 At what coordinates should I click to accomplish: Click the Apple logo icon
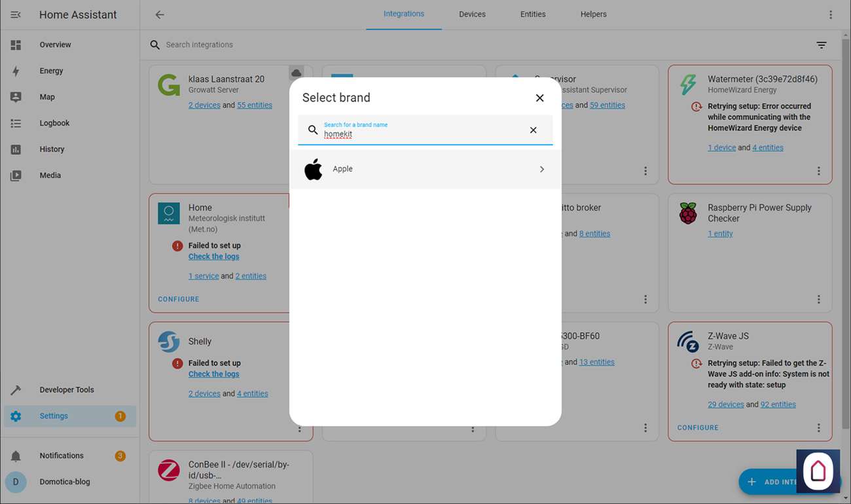[x=314, y=169]
